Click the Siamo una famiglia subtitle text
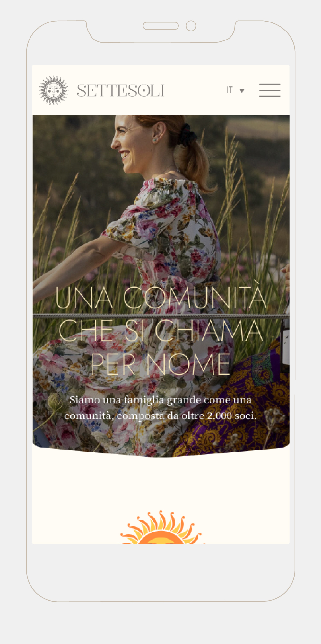Image resolution: width=321 pixels, height=644 pixels. [x=160, y=408]
